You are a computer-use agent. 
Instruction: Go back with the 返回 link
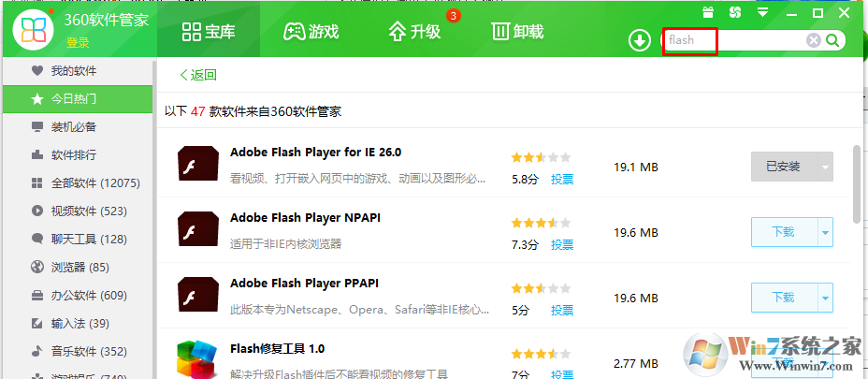tap(198, 75)
